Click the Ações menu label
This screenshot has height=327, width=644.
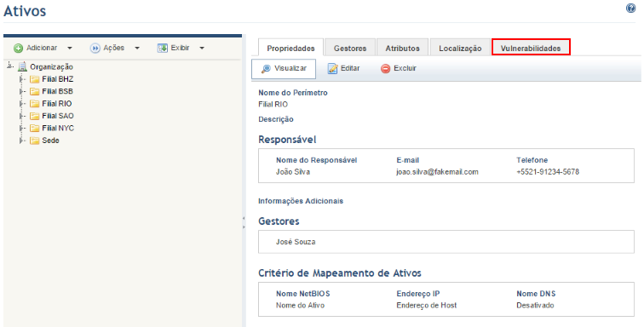pos(114,48)
